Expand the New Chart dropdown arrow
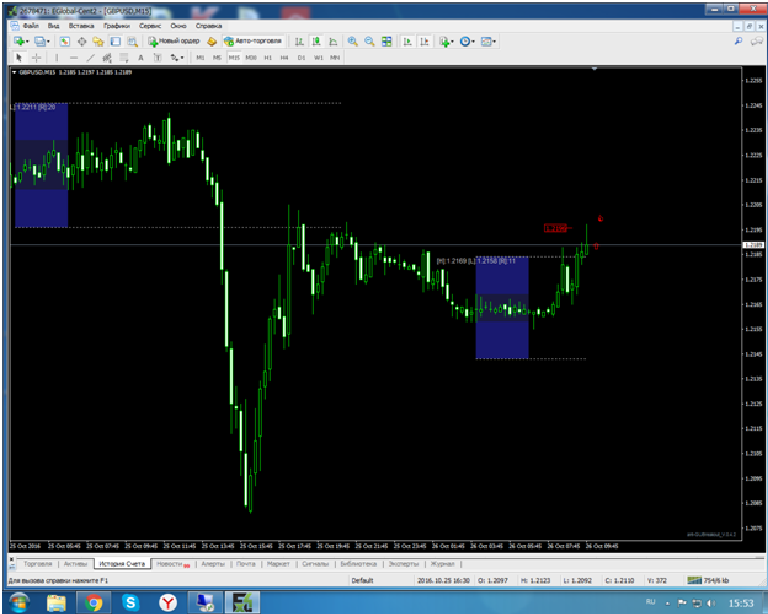Screen dimensions: 768x614 (27, 42)
